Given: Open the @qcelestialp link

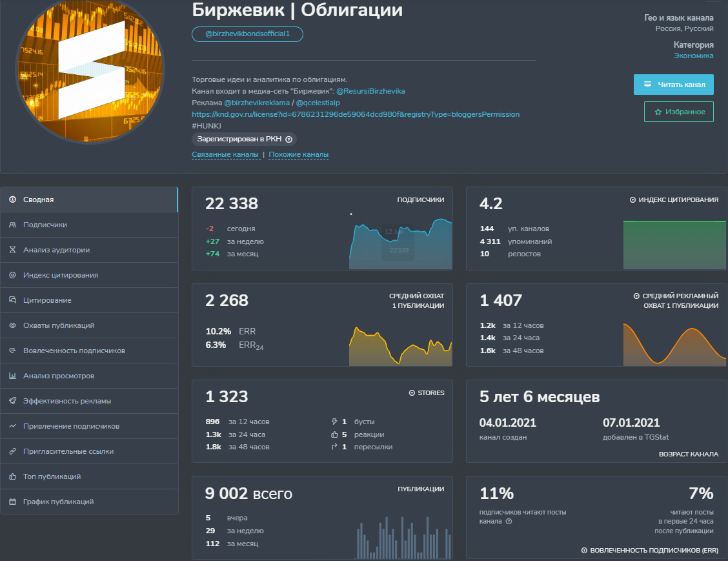Looking at the screenshot, I should pos(318,103).
